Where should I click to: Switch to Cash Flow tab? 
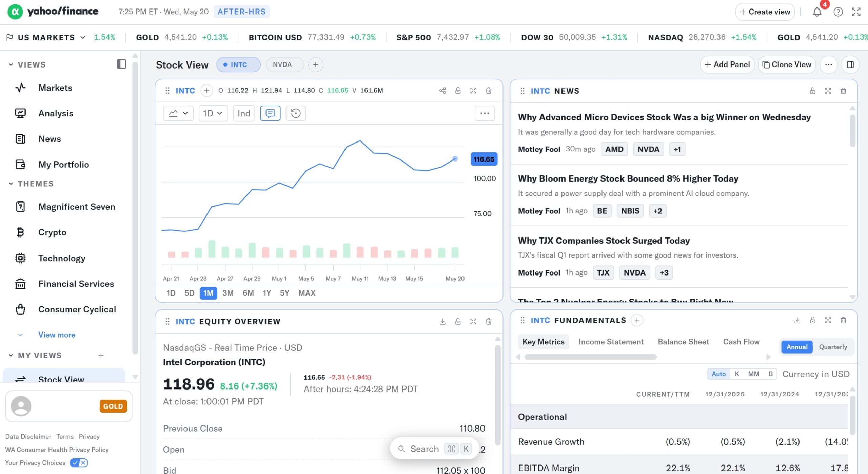(741, 342)
